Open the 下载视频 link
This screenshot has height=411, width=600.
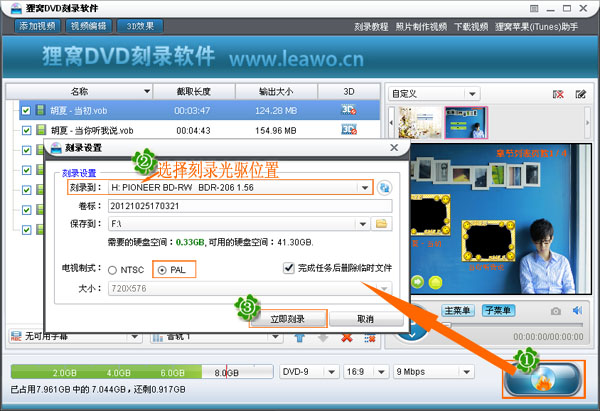pos(471,27)
